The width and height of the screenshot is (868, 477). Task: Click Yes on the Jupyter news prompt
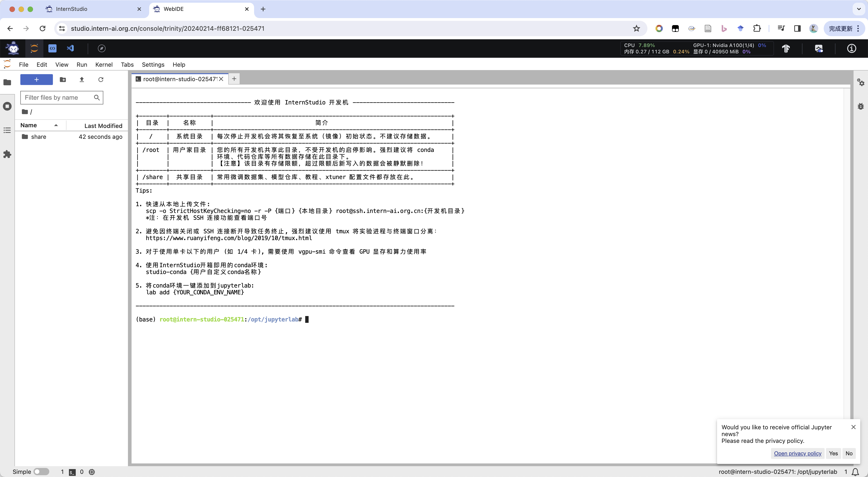[833, 453]
